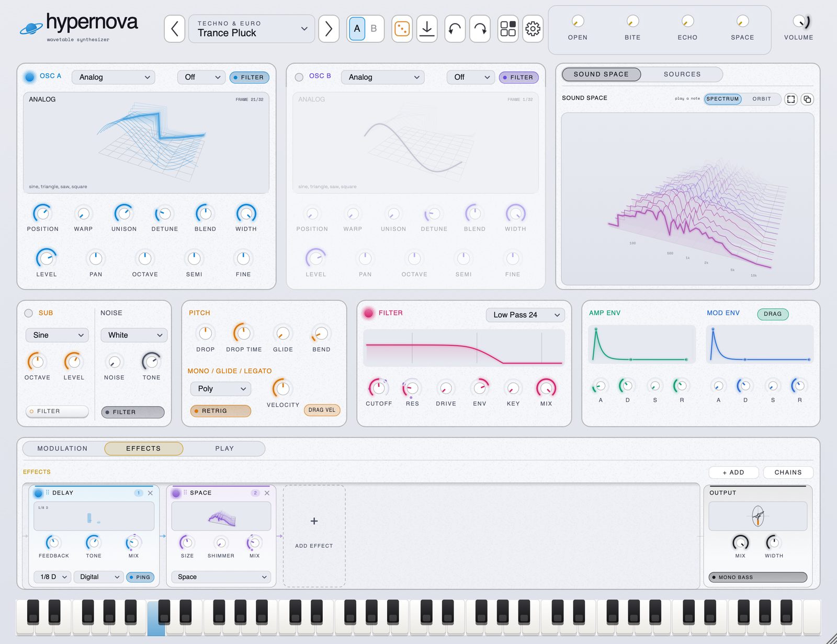Viewport: 837px width, 644px height.
Task: Randomize patch with the dice icon
Action: (x=402, y=29)
